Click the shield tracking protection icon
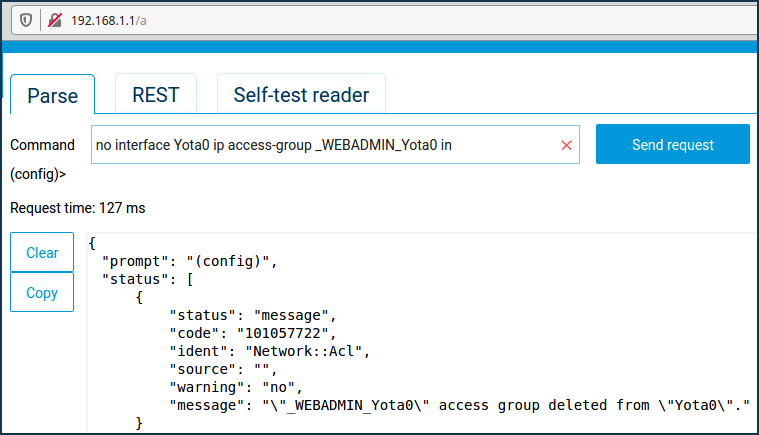759x435 pixels. (26, 19)
